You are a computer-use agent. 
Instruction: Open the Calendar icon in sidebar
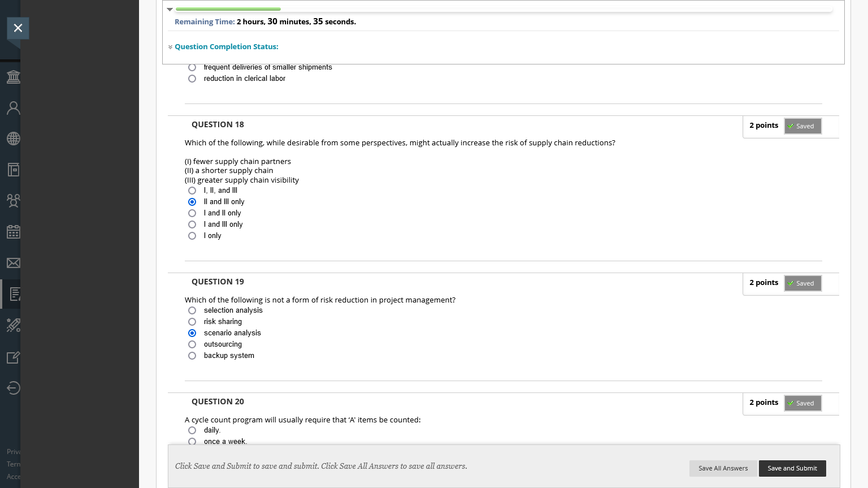(x=14, y=232)
